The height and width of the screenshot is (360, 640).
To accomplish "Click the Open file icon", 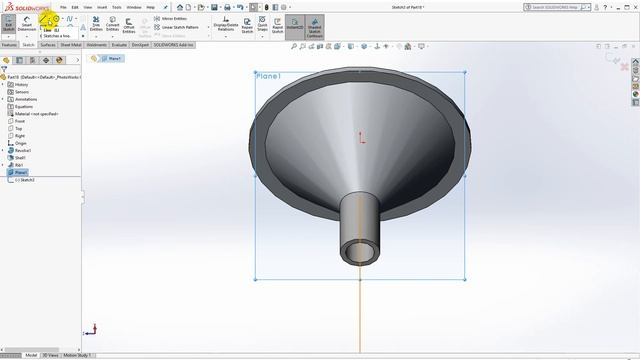I will pos(201,7).
